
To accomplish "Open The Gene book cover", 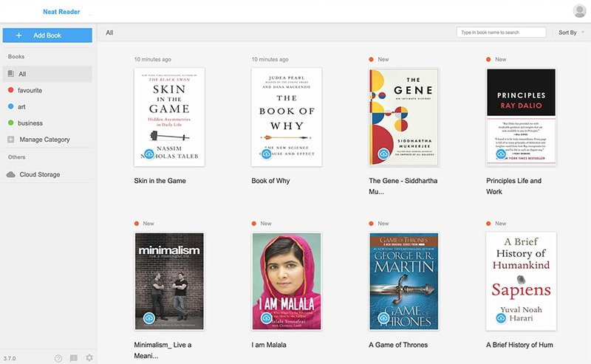I will 403,117.
